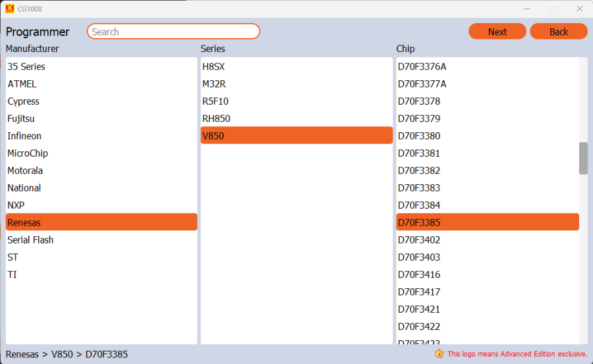Viewport: 593px width, 364px height.
Task: Click the Advanced Edition badge icon
Action: (x=439, y=354)
